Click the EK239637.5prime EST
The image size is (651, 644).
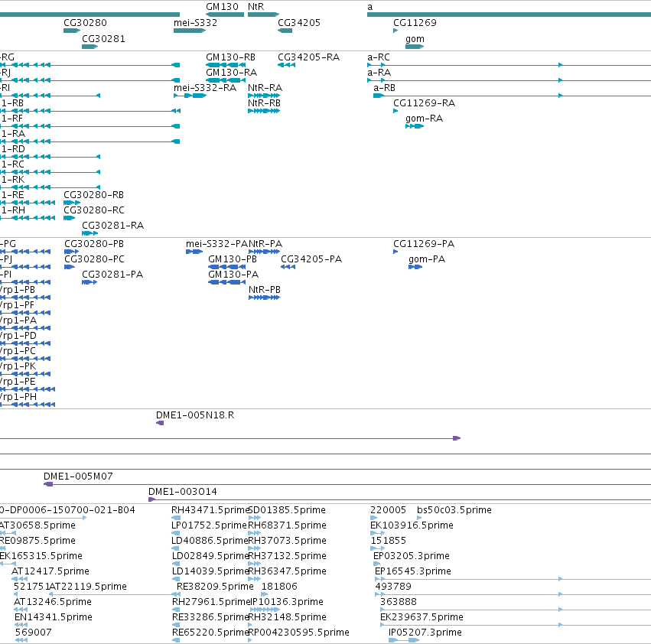[x=516, y=625]
